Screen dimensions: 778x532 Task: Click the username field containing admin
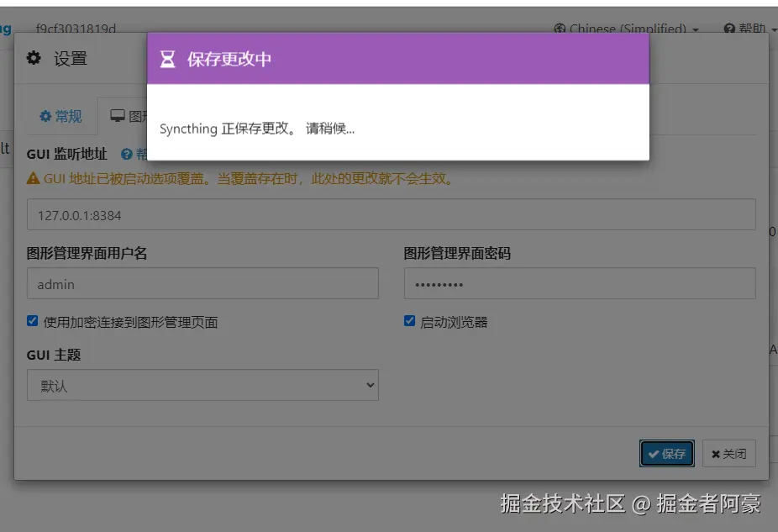tap(203, 283)
